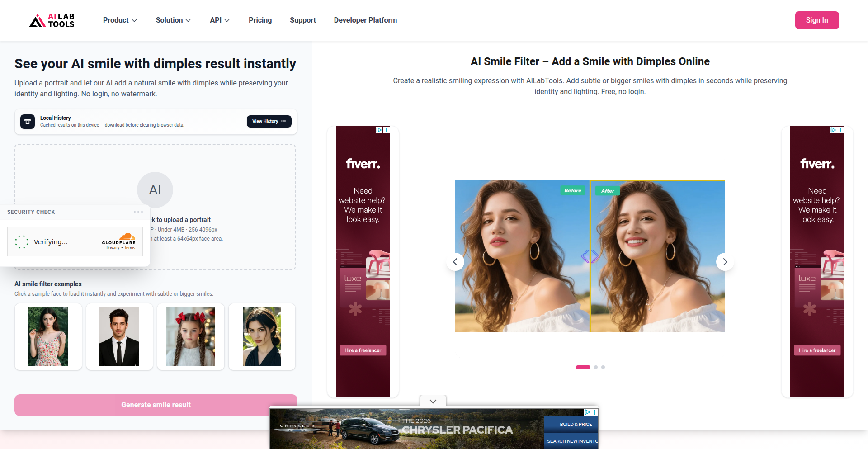
Task: Click the comparison slider handle arrows
Action: pos(590,256)
